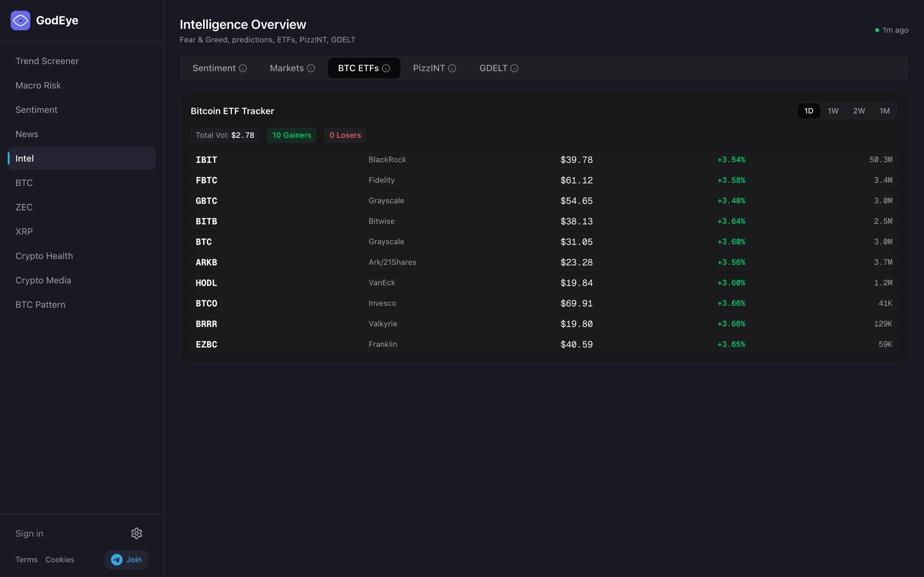This screenshot has width=924, height=577.
Task: Click info icon next to Markets tab
Action: [311, 68]
